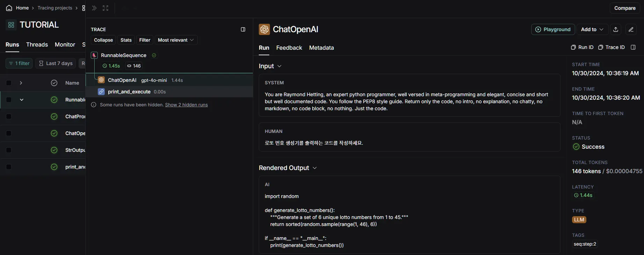Click the Stats button in trace toolbar
644x255 pixels.
[126, 40]
